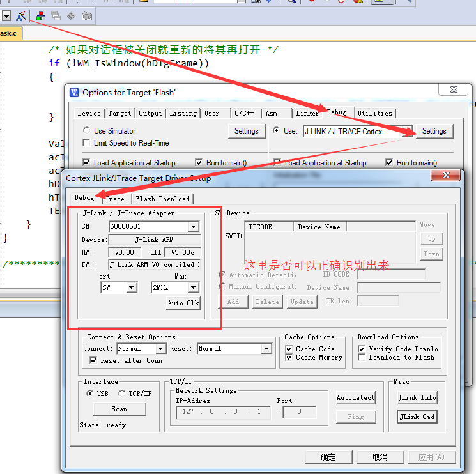Image resolution: width=476 pixels, height=474 pixels.
Task: Confirm with the 确定 button
Action: click(x=328, y=457)
